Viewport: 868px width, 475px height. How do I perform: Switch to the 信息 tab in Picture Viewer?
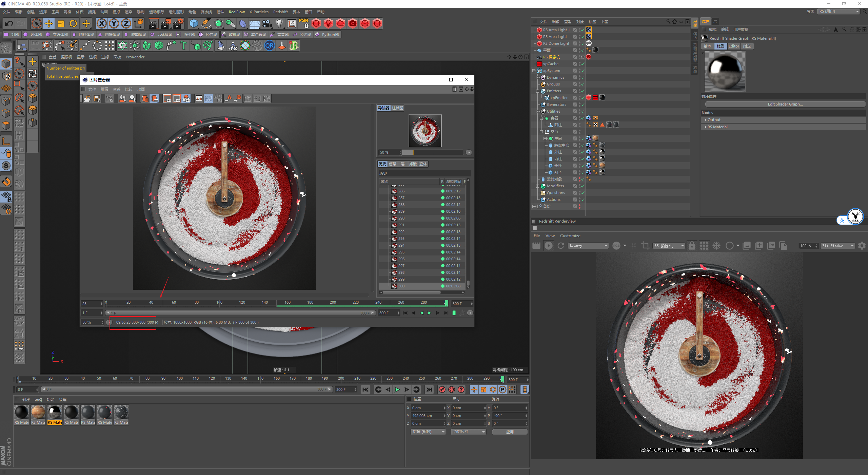click(393, 164)
